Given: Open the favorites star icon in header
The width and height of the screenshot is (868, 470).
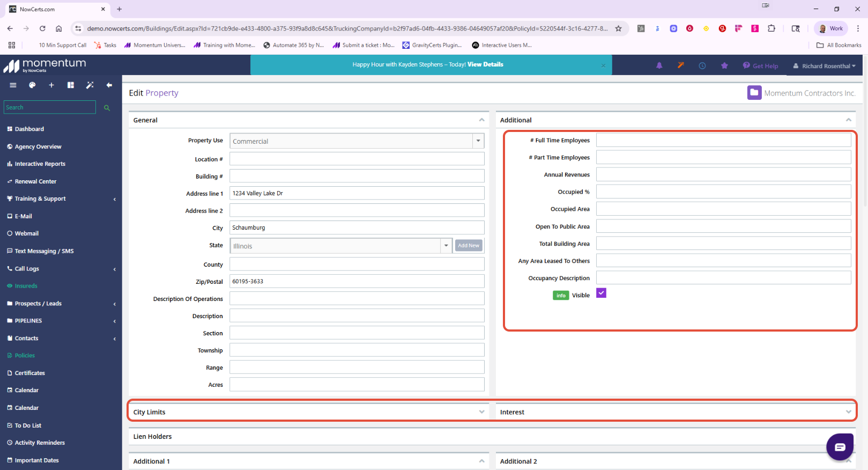Looking at the screenshot, I should [x=724, y=65].
